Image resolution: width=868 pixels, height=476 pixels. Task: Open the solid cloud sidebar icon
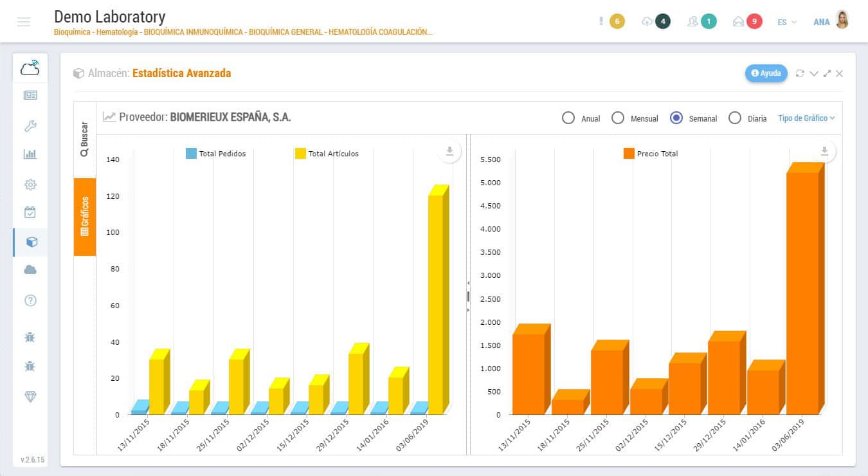pos(30,270)
